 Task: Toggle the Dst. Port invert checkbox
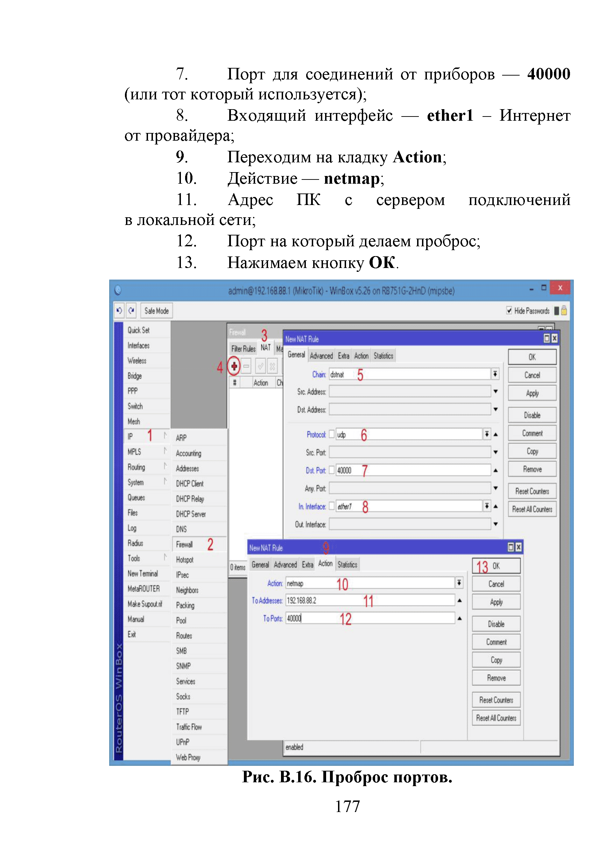(x=331, y=470)
